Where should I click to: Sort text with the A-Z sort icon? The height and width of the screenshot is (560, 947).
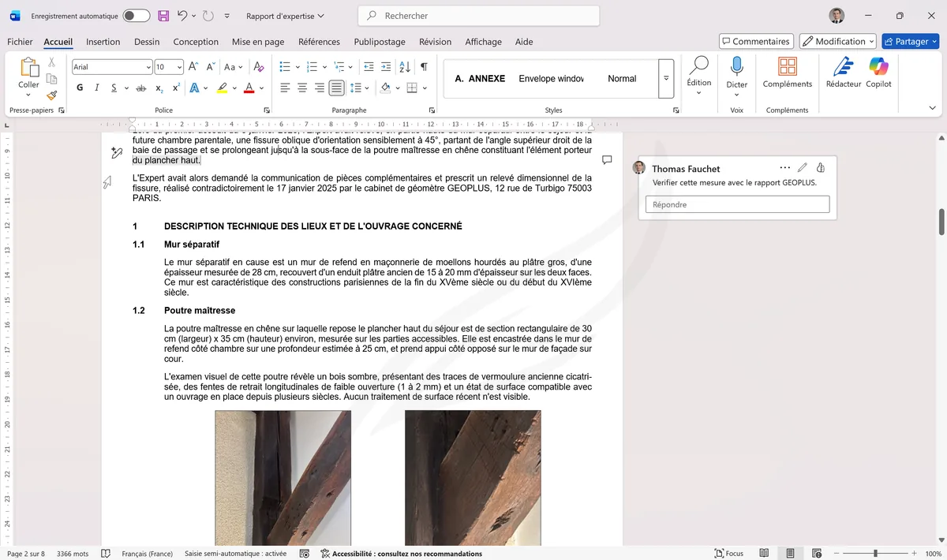point(404,66)
